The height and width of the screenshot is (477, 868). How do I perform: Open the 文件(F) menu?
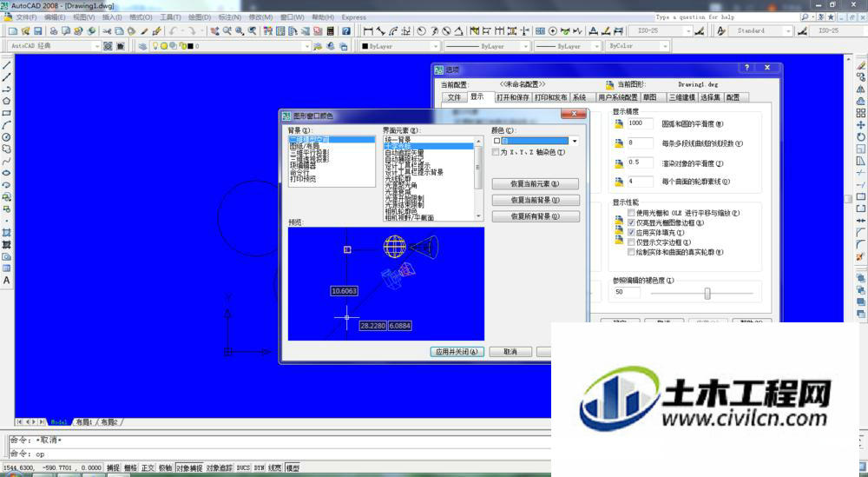point(26,17)
